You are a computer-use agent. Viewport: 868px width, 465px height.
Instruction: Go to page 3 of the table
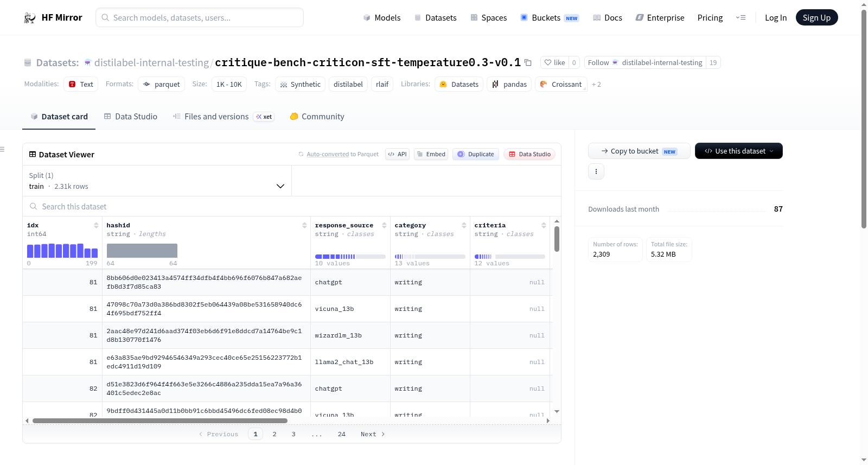(x=293, y=434)
